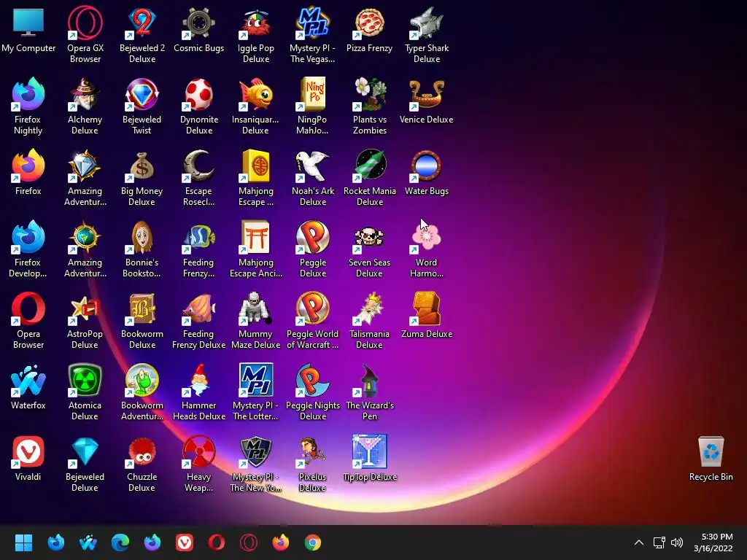Open the My Computer desktop icon
Image resolution: width=747 pixels, height=560 pixels.
click(28, 24)
